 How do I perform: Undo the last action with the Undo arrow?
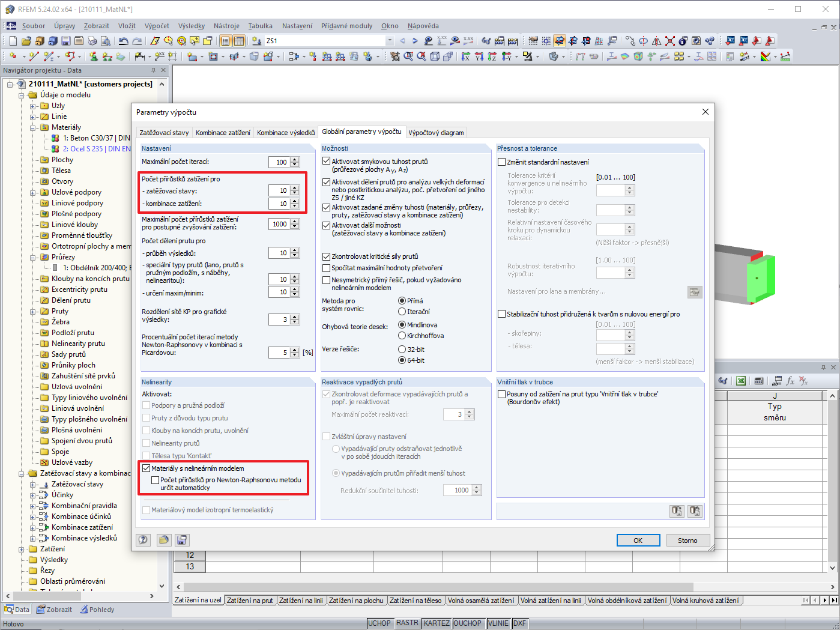coord(123,41)
